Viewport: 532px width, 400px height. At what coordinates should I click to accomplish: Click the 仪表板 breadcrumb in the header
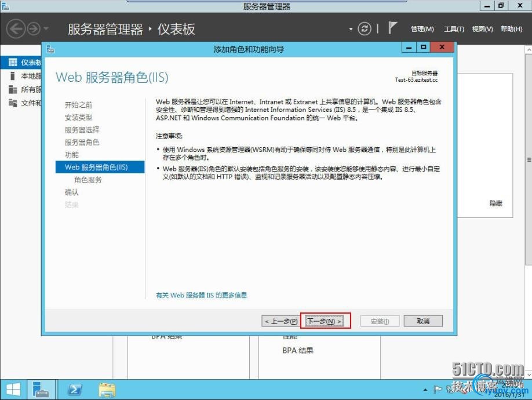(x=176, y=29)
